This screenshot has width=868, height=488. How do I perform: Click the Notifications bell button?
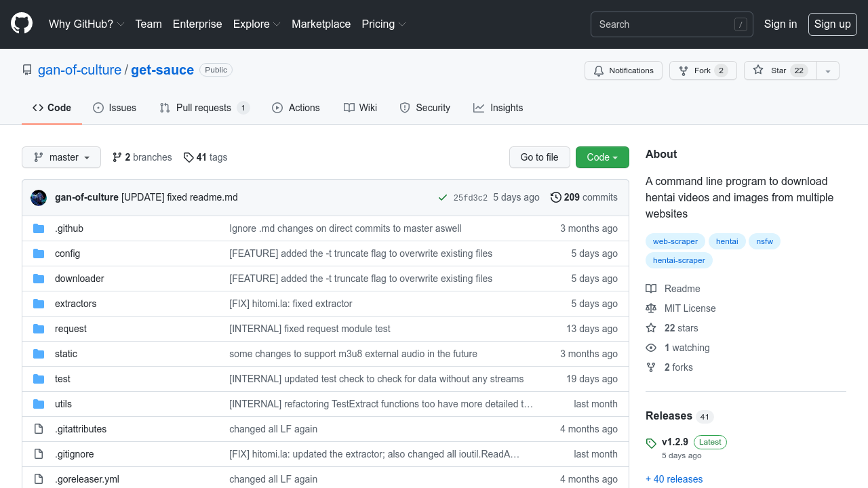click(x=623, y=70)
